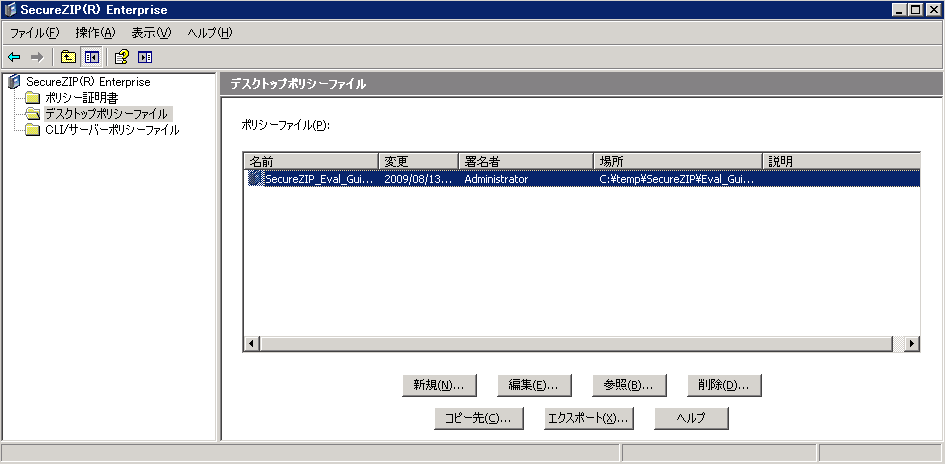Toggle the Show/Hide console tree icon
This screenshot has width=945, height=464.
pos(92,57)
